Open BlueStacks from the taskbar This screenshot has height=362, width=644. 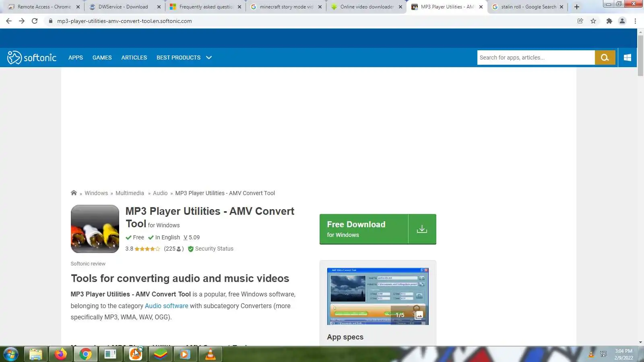pos(161,354)
